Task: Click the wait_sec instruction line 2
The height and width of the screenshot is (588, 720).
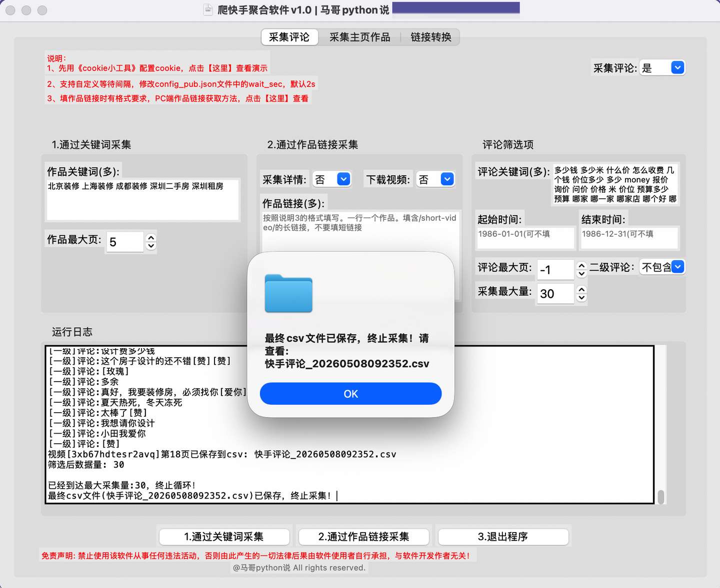Action: point(181,84)
